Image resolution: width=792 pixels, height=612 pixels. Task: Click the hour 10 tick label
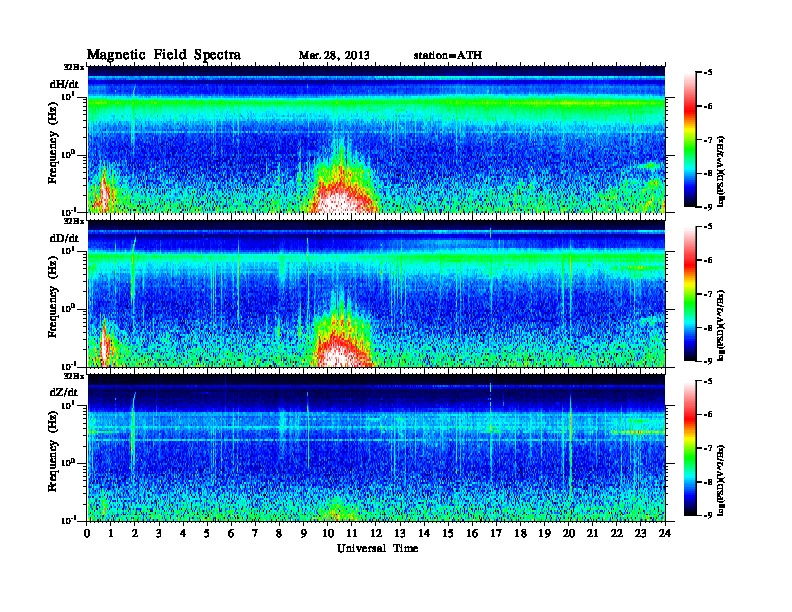[x=328, y=533]
